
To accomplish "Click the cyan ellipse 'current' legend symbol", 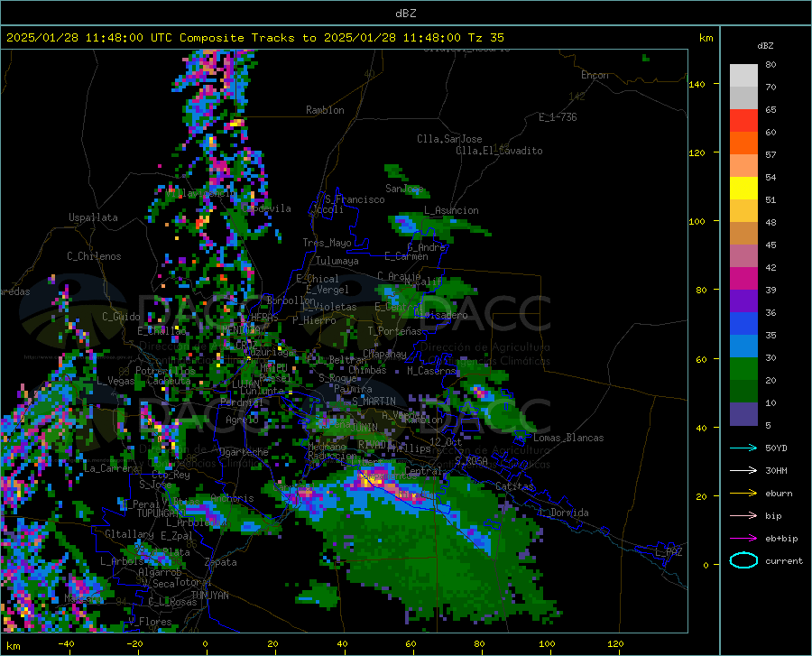I will (743, 560).
